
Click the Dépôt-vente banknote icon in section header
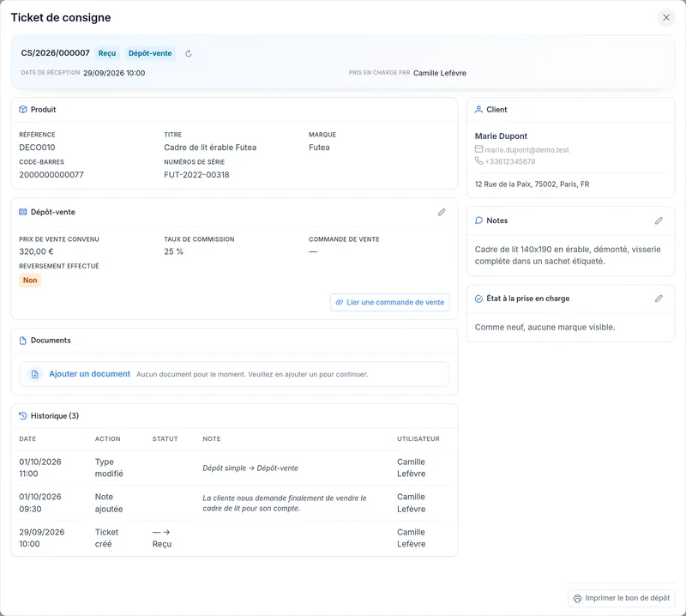tap(23, 212)
